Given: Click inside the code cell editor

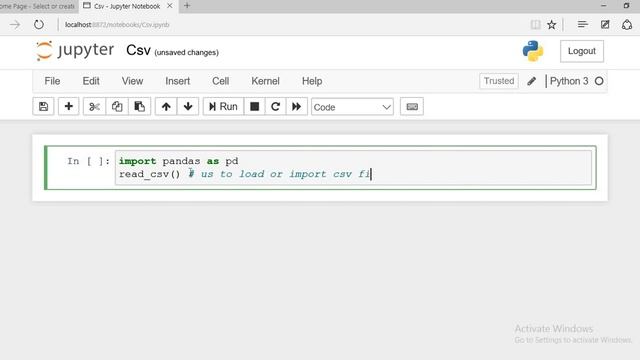Looking at the screenshot, I should tap(353, 167).
